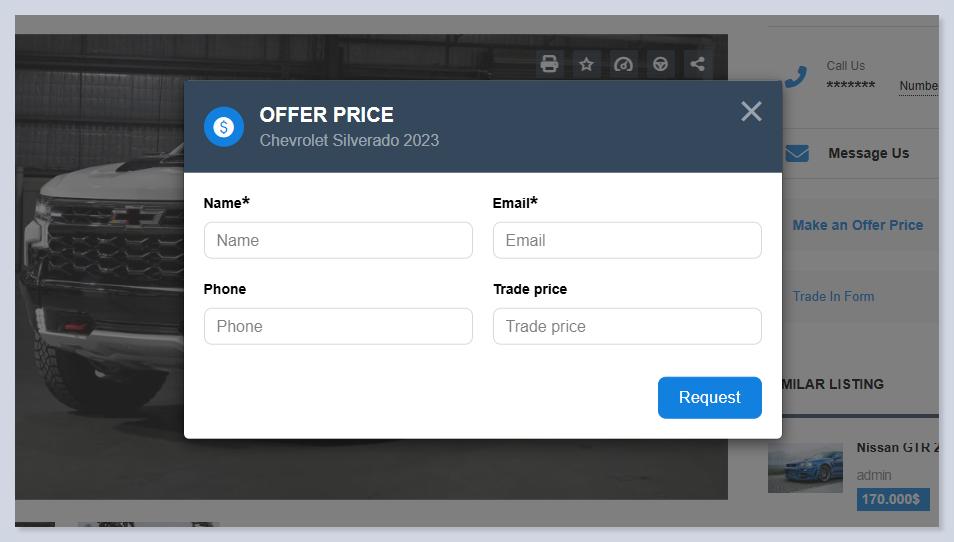Open the Nissan GTR listing thumbnail

point(805,468)
